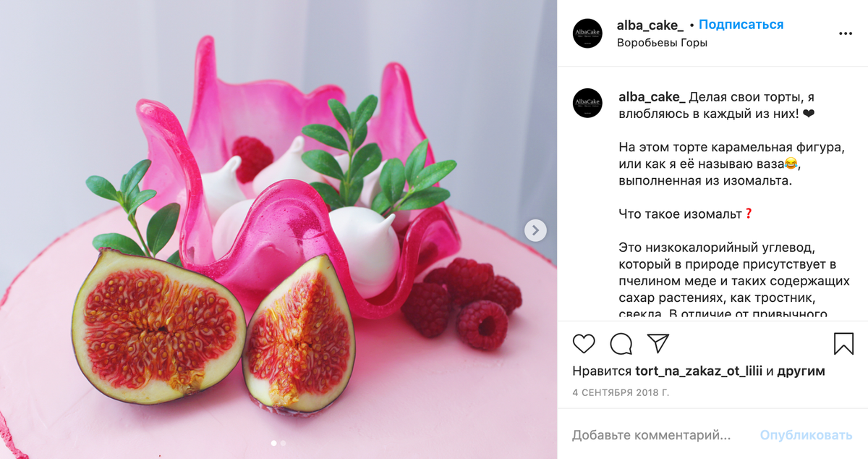868x459 pixels.
Task: Open the alba_cake_ username in the header
Action: pyautogui.click(x=650, y=25)
